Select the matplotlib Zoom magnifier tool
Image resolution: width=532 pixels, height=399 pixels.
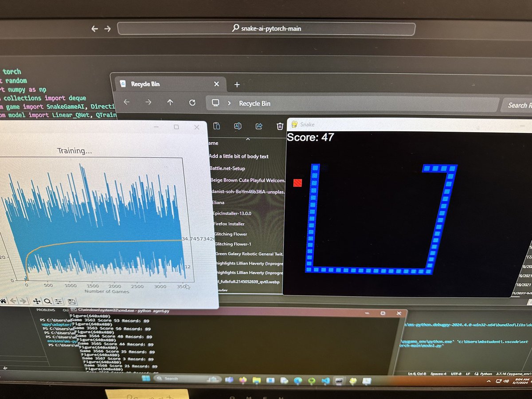[x=47, y=301]
